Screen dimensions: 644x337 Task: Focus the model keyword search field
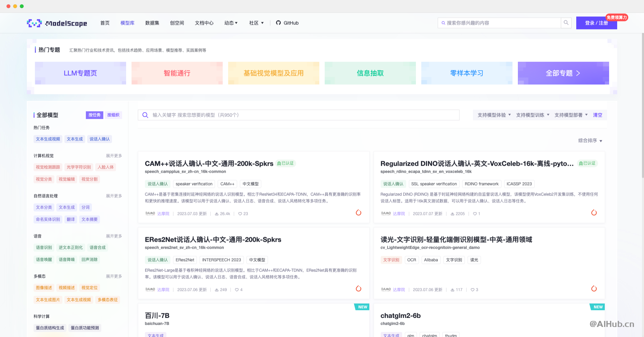pos(299,115)
